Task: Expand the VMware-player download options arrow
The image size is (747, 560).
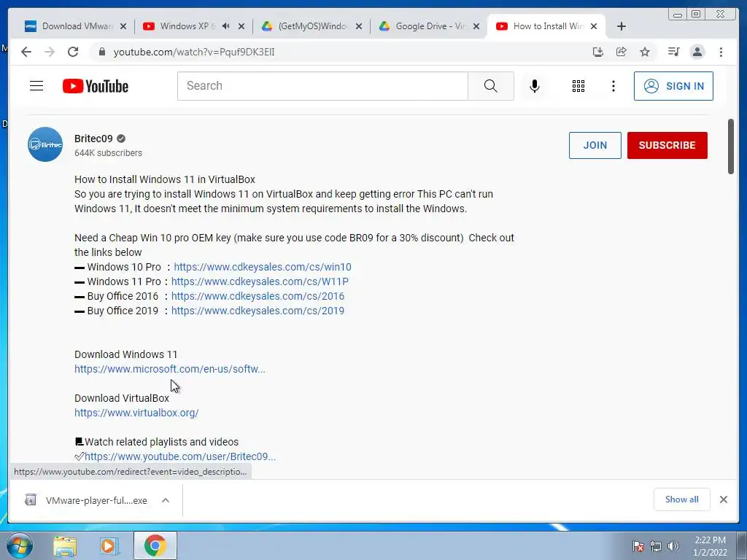Action: coord(166,500)
